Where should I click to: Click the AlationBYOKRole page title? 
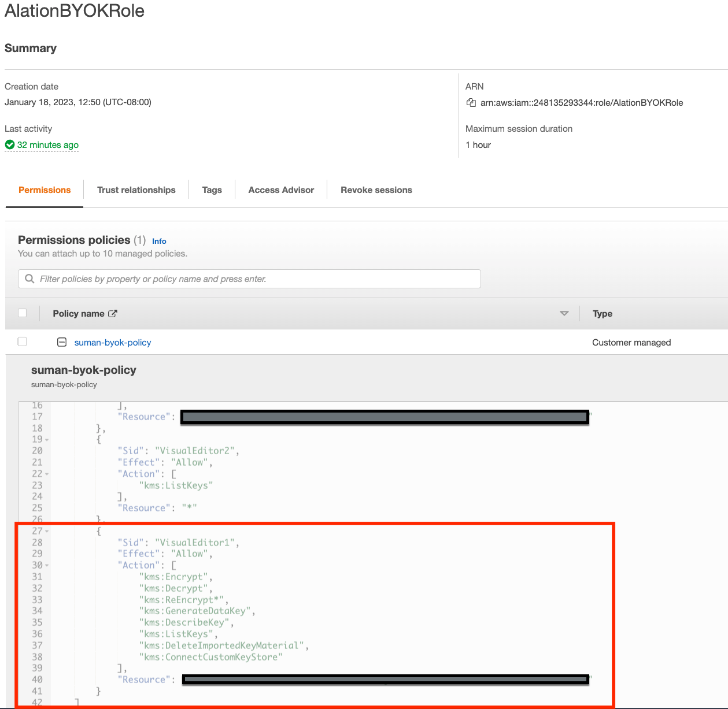click(x=75, y=11)
